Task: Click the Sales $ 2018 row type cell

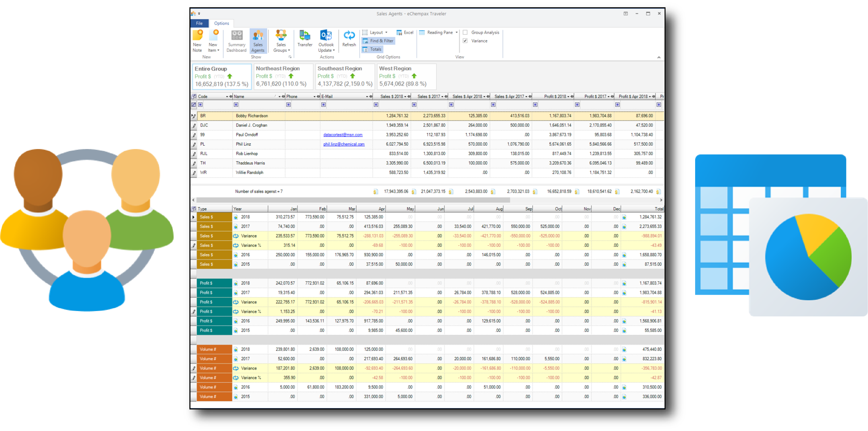Action: [x=214, y=217]
